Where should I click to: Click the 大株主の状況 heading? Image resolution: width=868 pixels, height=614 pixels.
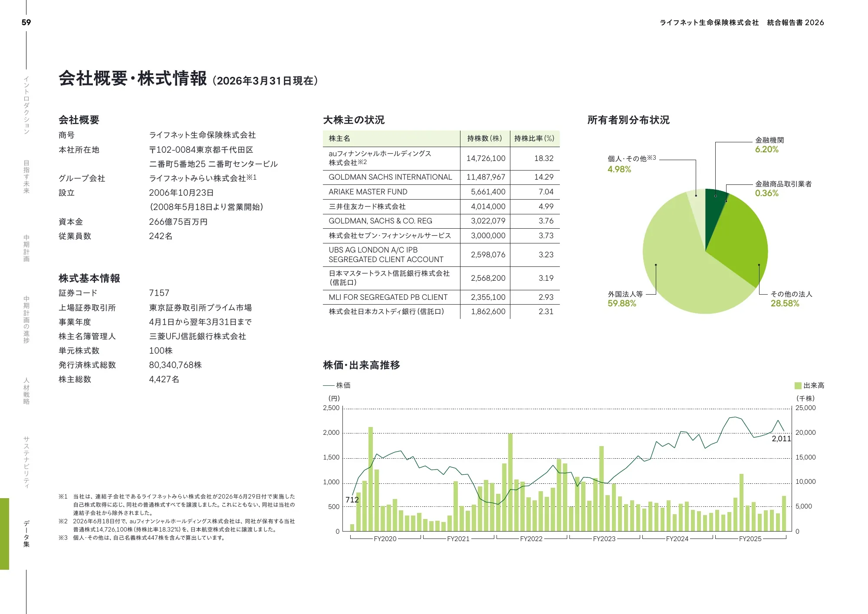[x=354, y=120]
